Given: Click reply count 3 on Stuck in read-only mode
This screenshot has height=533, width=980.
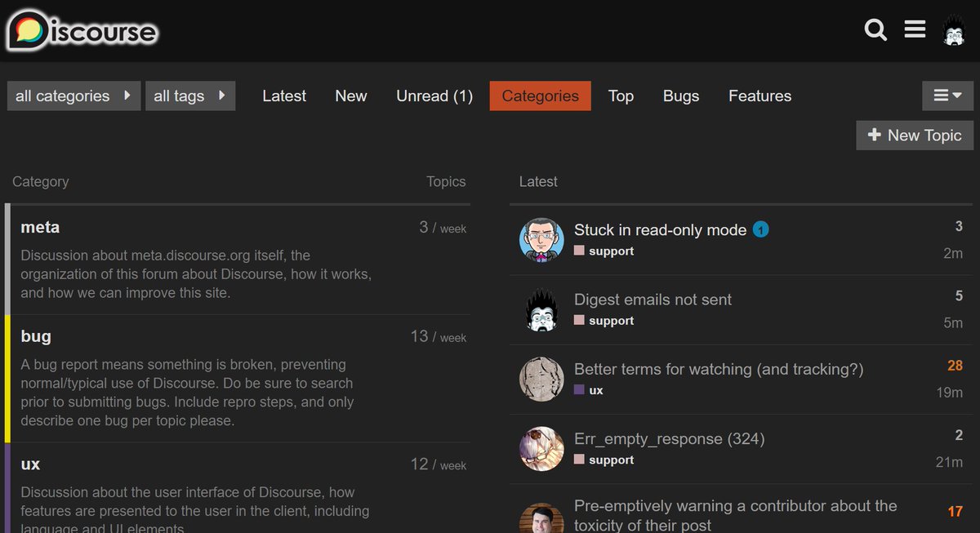Looking at the screenshot, I should tap(959, 227).
